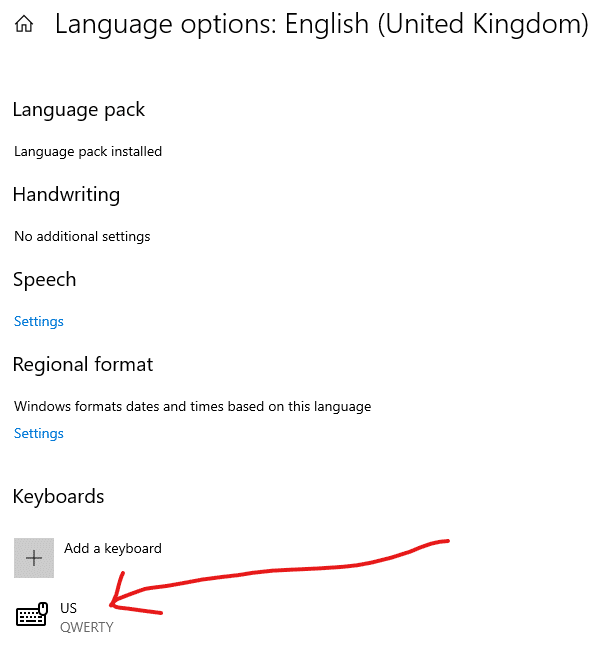
Task: Open Regional format settings link
Action: tap(39, 433)
